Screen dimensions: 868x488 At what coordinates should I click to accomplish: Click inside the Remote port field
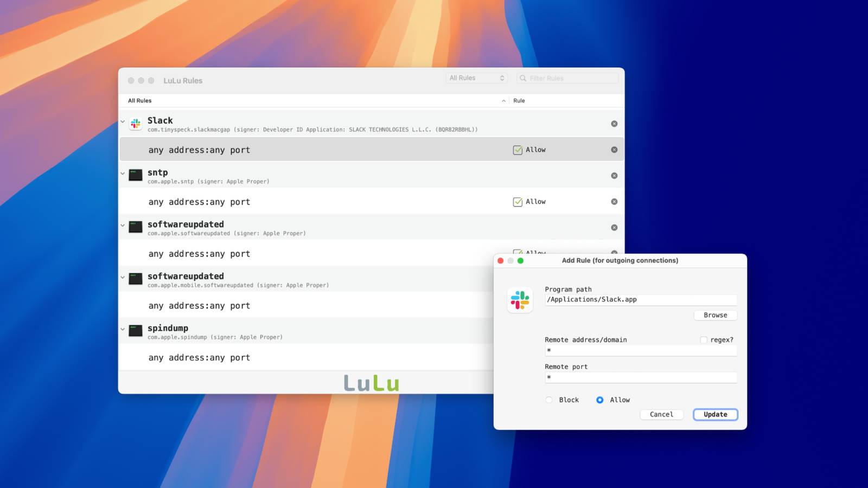640,377
